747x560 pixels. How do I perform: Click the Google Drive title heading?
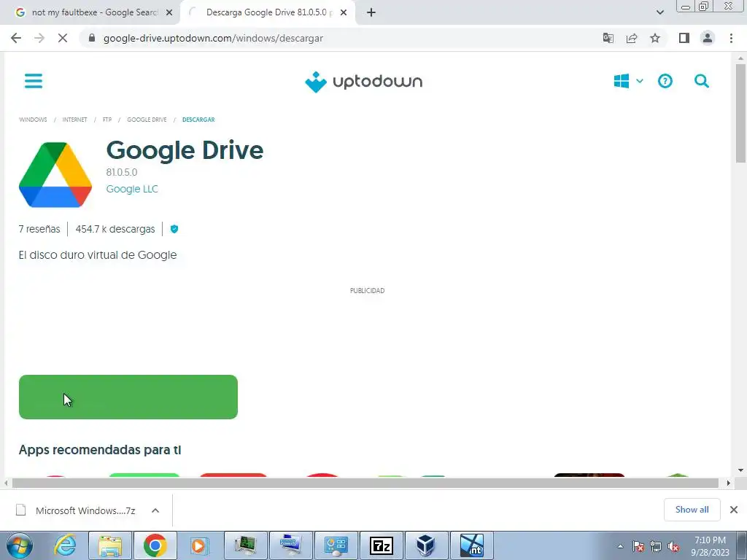[x=185, y=150]
